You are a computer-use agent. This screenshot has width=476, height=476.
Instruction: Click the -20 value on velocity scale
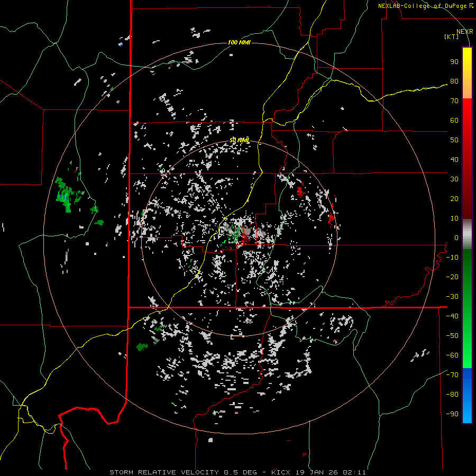tap(452, 277)
